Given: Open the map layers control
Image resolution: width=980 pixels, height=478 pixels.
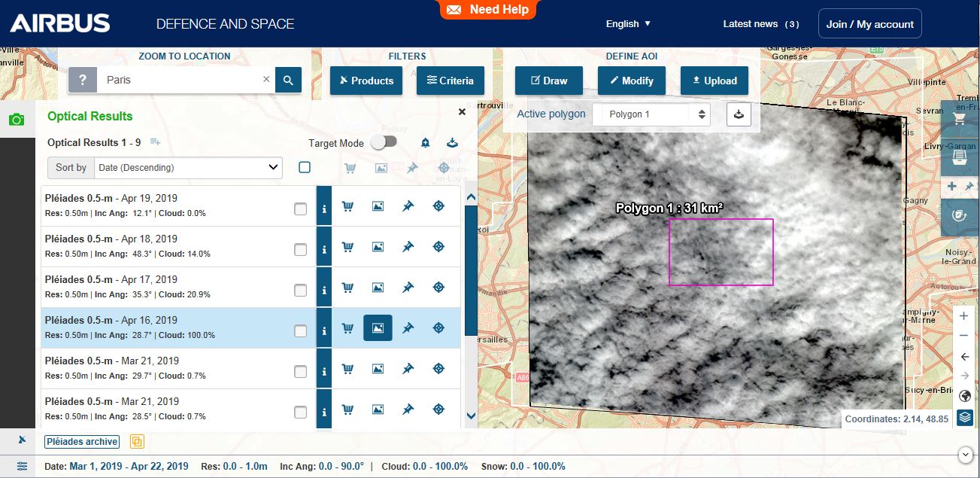Looking at the screenshot, I should click(965, 417).
